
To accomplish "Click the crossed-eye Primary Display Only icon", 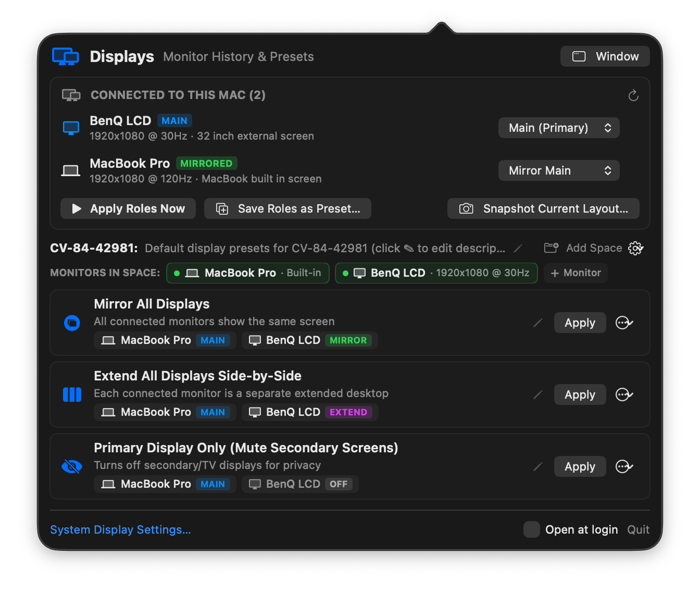I will 72,466.
